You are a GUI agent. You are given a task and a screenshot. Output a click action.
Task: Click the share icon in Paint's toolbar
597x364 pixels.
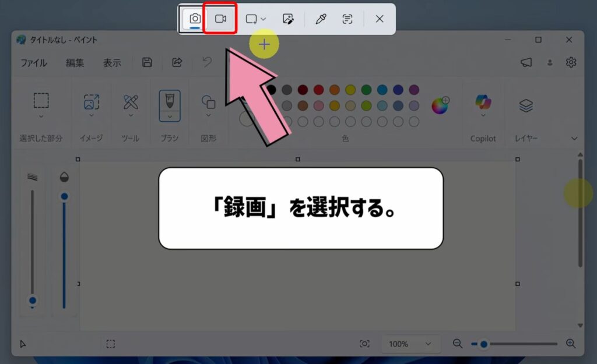point(177,62)
